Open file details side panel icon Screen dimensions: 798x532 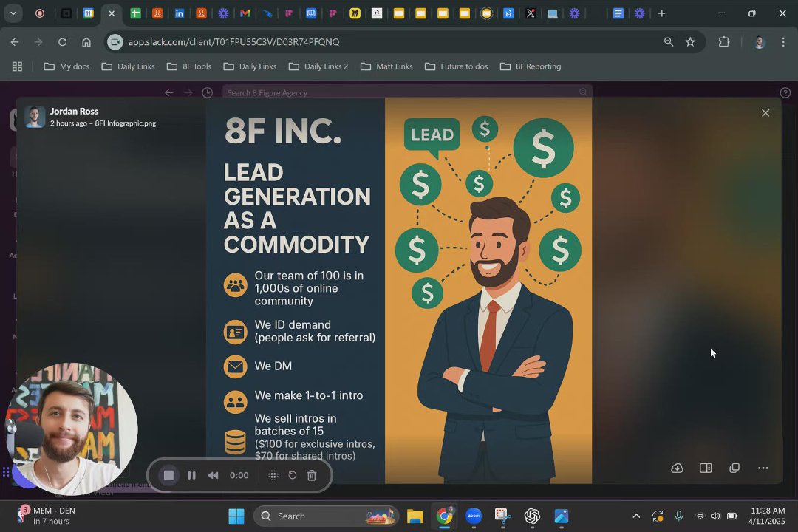[706, 468]
